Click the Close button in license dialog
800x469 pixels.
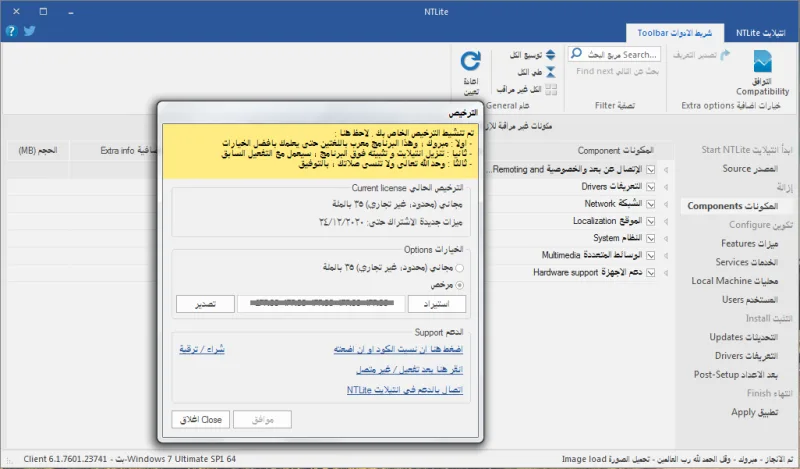tap(201, 419)
